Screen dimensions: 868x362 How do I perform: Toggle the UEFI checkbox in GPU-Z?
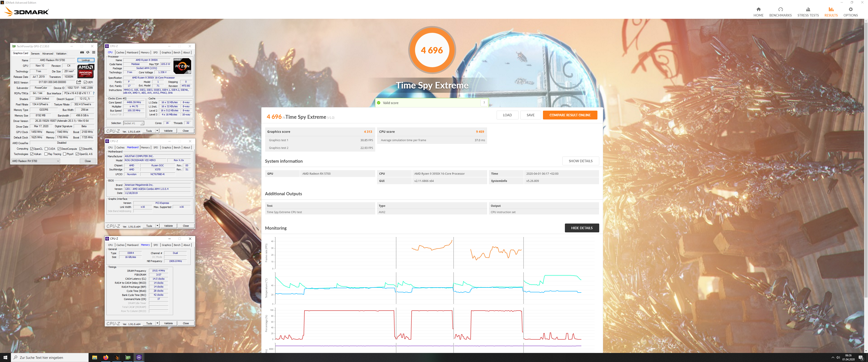point(86,82)
